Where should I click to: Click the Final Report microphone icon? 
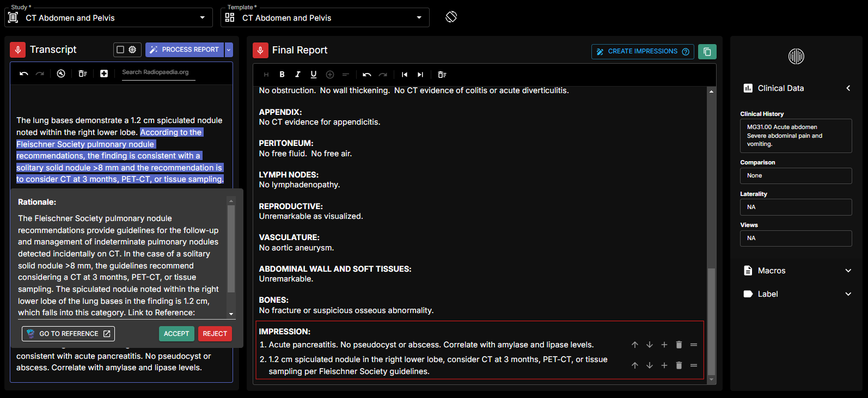coord(260,50)
